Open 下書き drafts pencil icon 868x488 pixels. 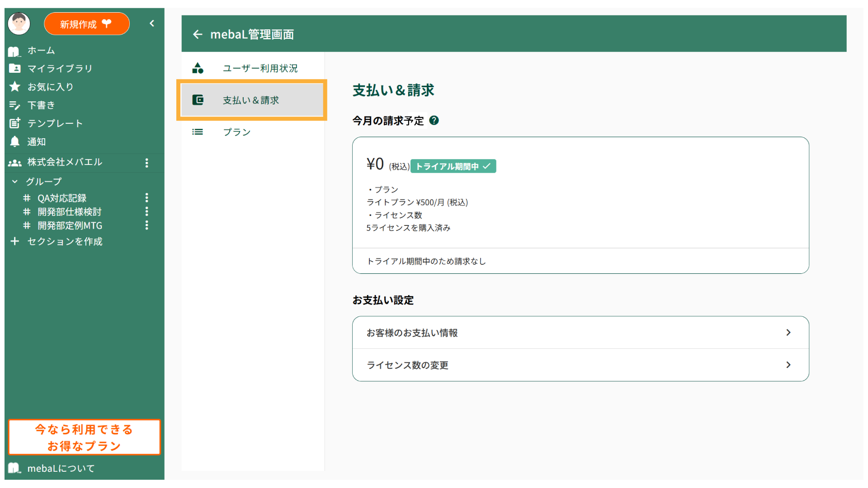15,105
